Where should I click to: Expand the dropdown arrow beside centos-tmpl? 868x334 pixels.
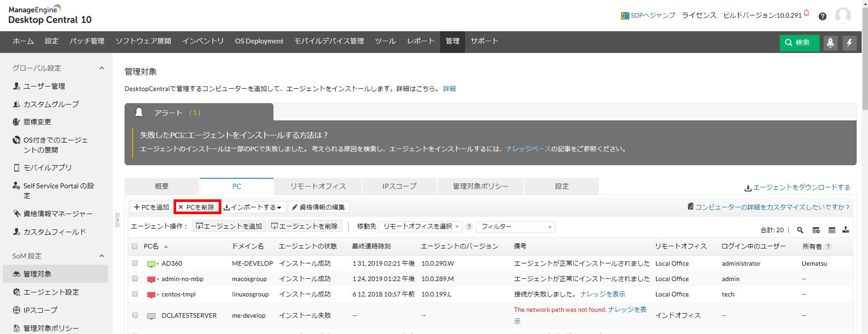pyautogui.click(x=158, y=295)
